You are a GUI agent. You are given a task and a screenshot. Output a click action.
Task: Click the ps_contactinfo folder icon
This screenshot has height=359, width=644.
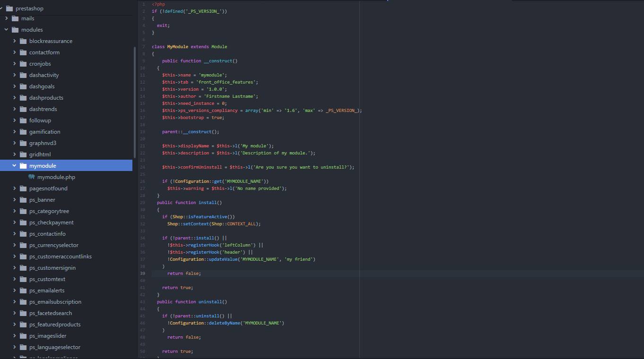pos(23,234)
